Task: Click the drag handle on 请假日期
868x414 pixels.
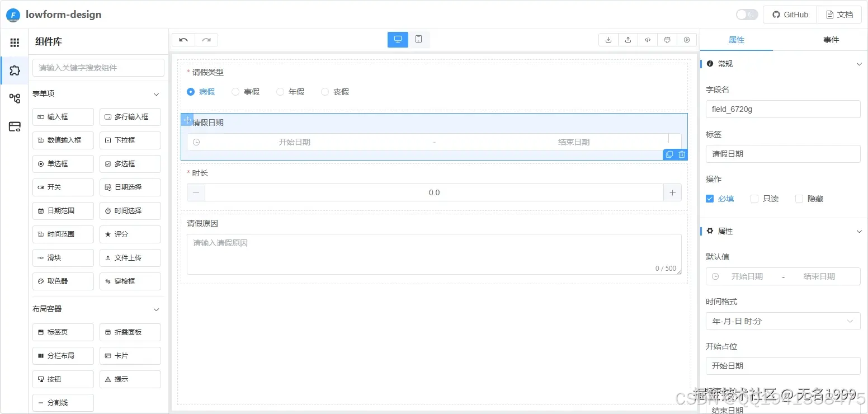Action: tap(187, 120)
